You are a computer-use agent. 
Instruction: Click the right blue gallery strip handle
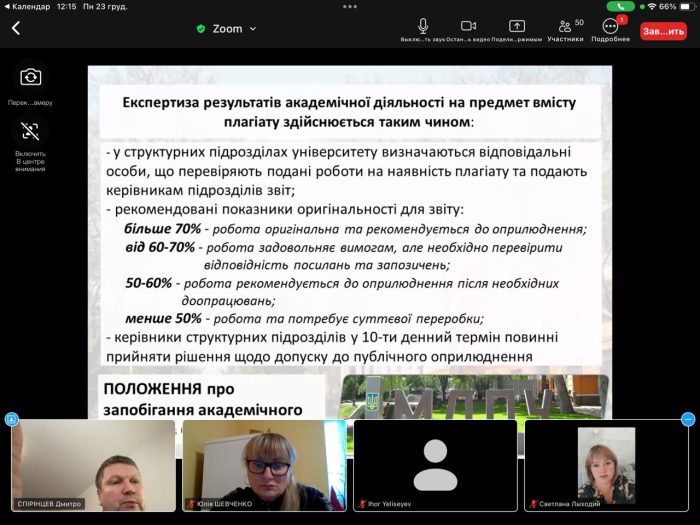point(688,419)
